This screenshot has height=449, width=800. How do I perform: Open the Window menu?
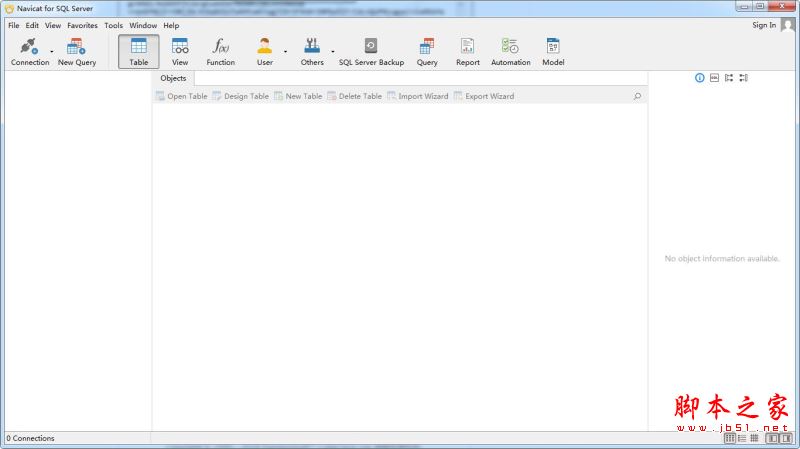[143, 26]
